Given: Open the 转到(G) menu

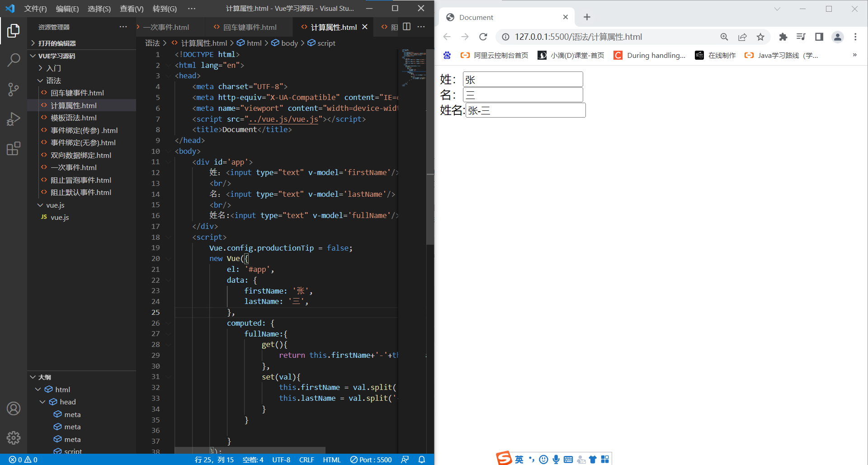Looking at the screenshot, I should coord(165,9).
